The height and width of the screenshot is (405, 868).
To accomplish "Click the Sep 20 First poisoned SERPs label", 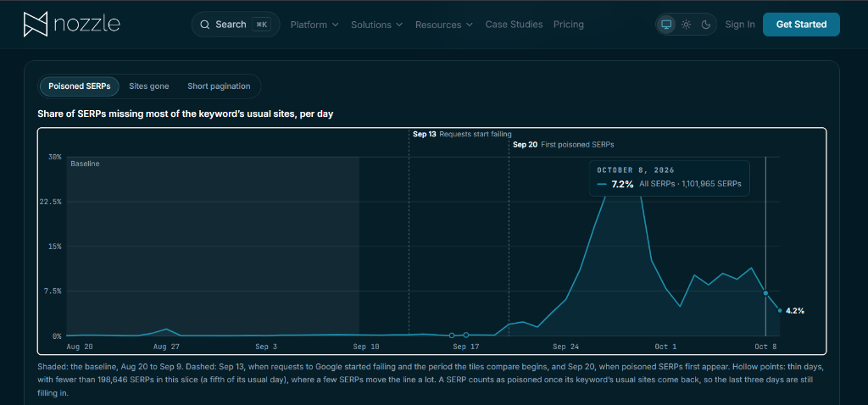I will (x=564, y=144).
